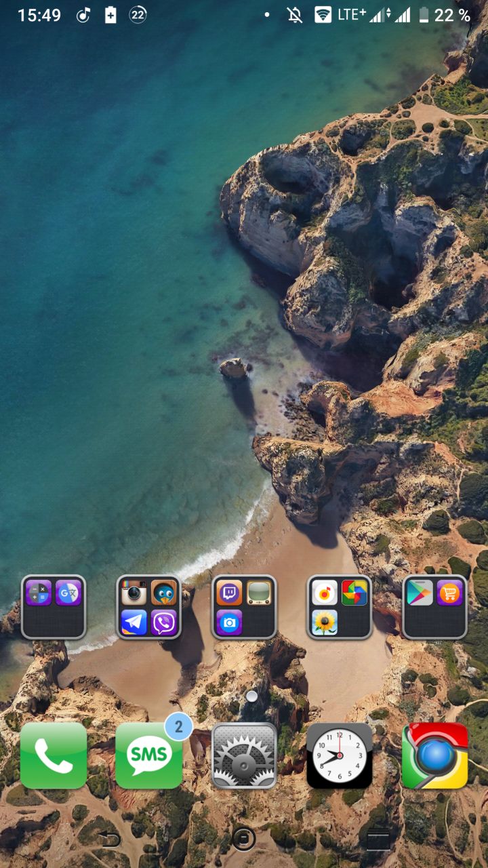Tap the 15:49 time in status bar

click(x=39, y=15)
